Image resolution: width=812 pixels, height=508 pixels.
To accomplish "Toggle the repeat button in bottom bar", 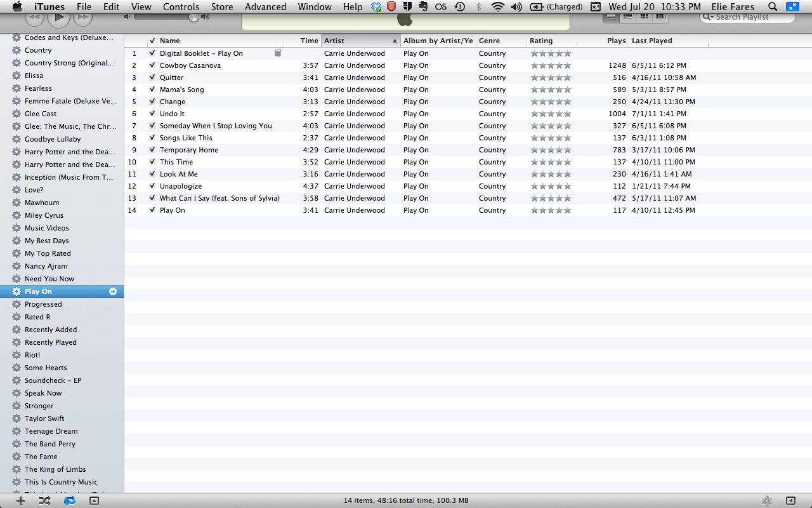I will 70,500.
